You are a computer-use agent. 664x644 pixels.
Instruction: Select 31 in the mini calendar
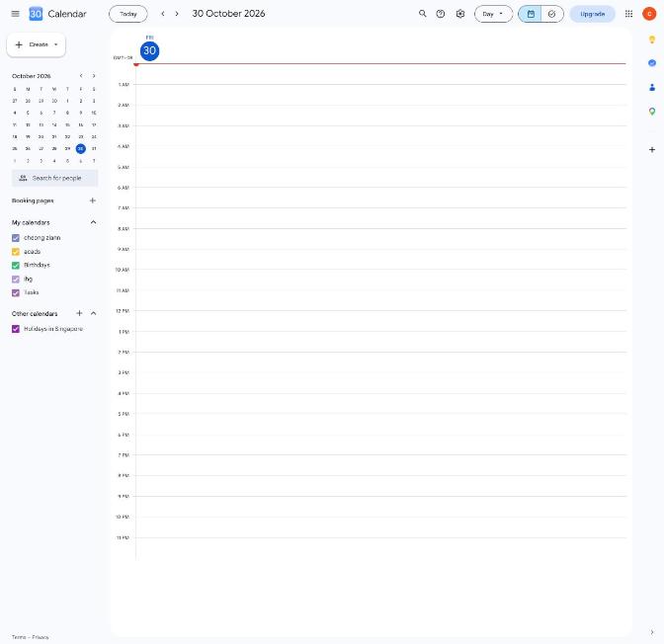tap(94, 148)
